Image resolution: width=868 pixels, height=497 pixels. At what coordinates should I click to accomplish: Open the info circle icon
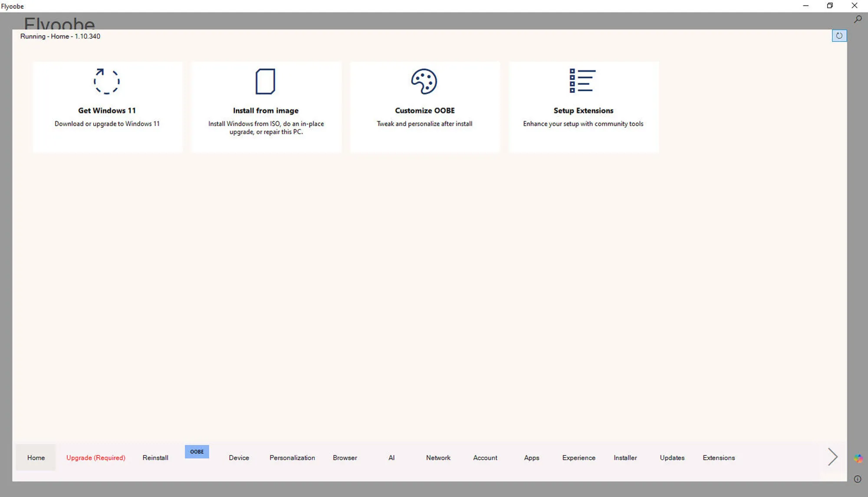858,479
